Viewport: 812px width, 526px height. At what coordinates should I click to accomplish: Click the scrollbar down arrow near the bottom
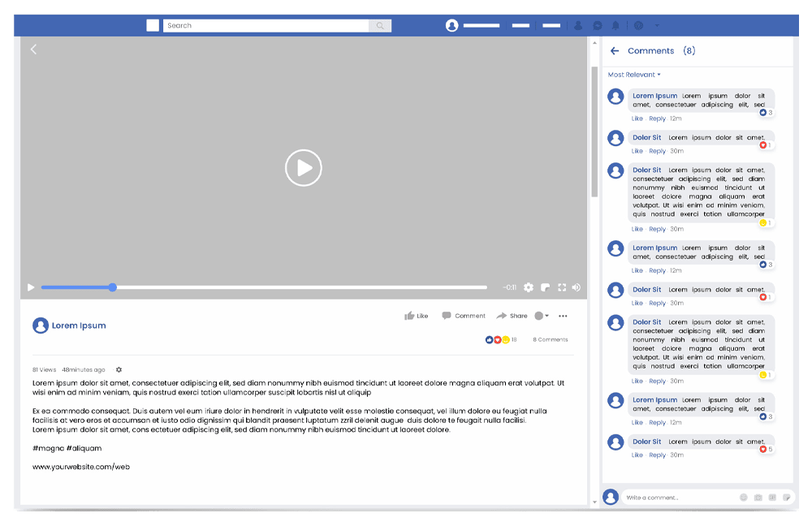pyautogui.click(x=594, y=502)
